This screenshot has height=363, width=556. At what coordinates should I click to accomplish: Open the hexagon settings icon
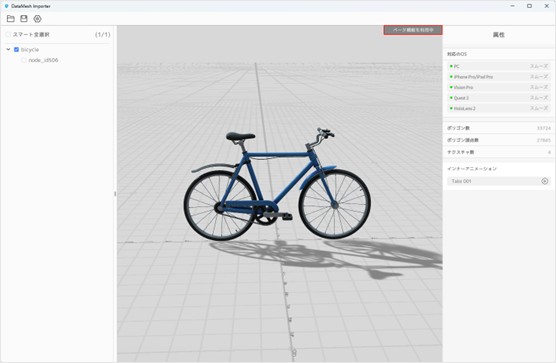(x=37, y=19)
